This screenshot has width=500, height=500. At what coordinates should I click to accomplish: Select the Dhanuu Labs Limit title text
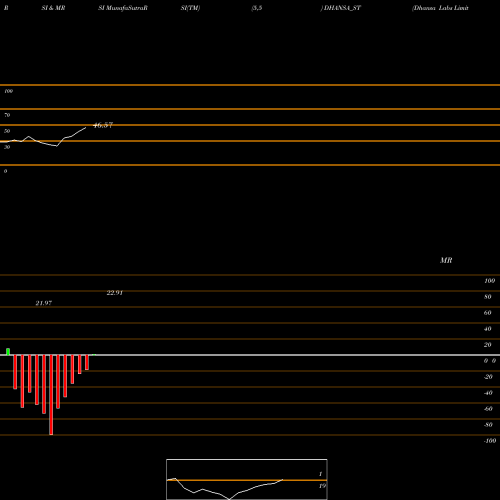point(440,8)
